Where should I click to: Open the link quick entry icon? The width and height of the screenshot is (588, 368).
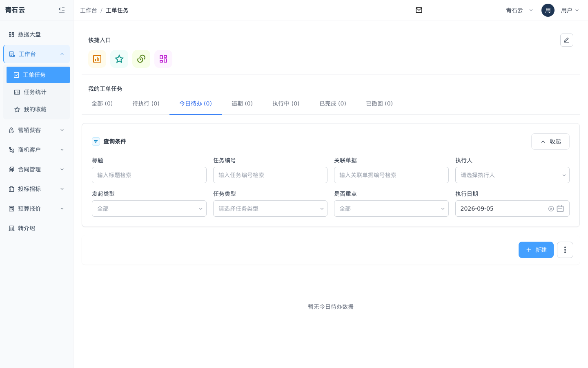[141, 59]
